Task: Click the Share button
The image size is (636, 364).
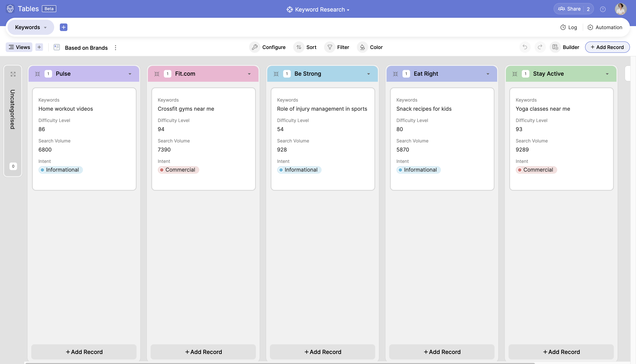Action: tap(569, 9)
